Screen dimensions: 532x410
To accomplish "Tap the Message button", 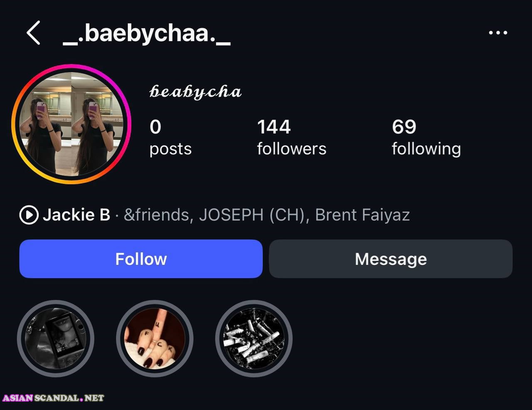I will (x=391, y=259).
